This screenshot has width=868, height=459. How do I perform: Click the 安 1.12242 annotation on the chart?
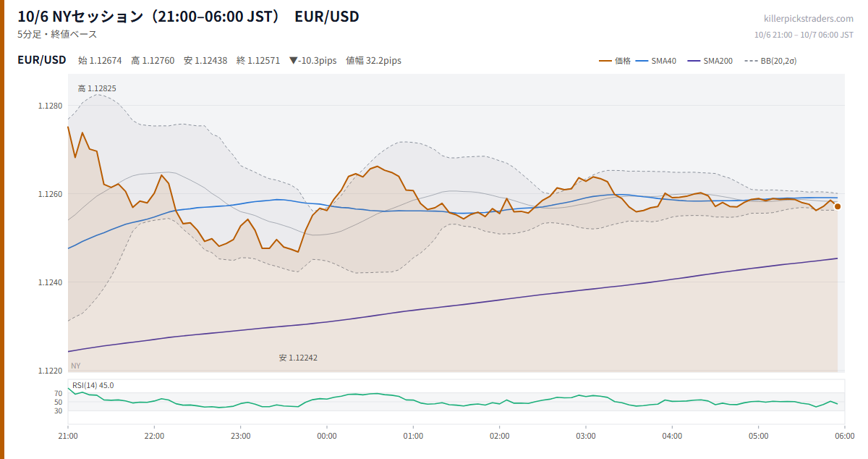298,358
